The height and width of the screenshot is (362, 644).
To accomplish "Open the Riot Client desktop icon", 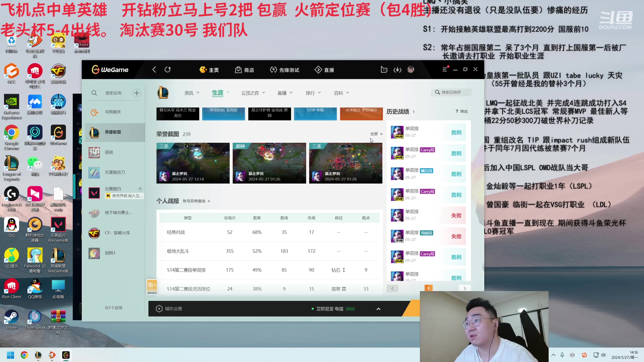I will coord(11,289).
